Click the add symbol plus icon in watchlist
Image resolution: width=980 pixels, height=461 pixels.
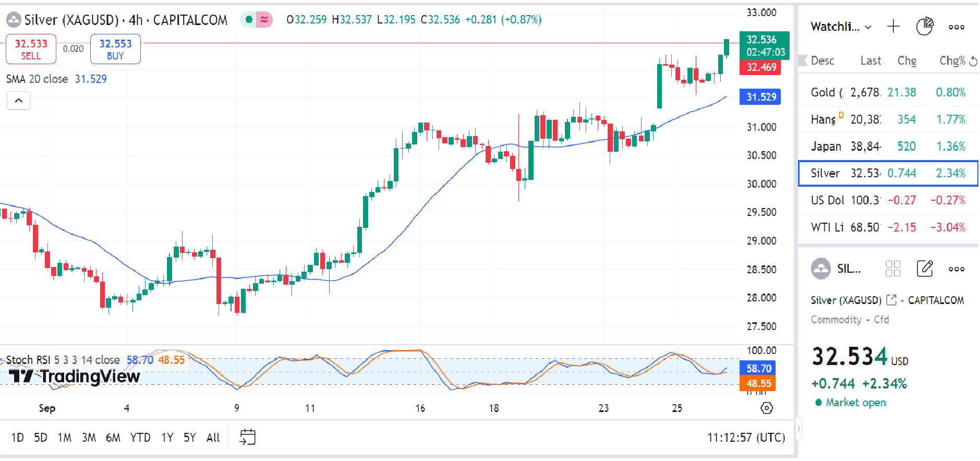[893, 27]
